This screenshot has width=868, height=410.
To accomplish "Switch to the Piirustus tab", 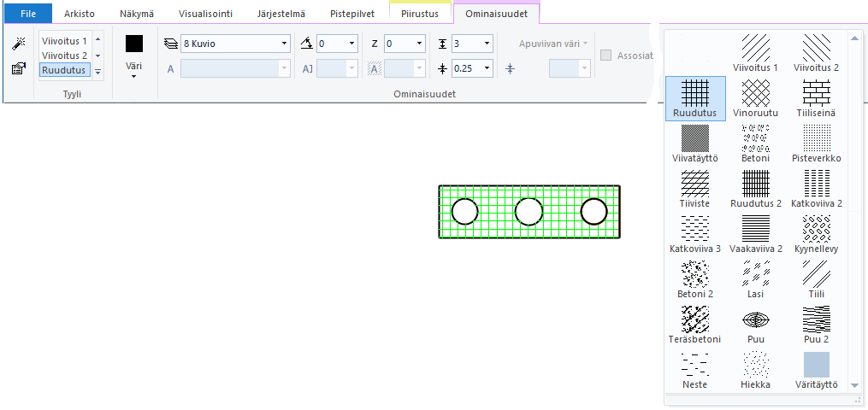I will click(x=420, y=14).
